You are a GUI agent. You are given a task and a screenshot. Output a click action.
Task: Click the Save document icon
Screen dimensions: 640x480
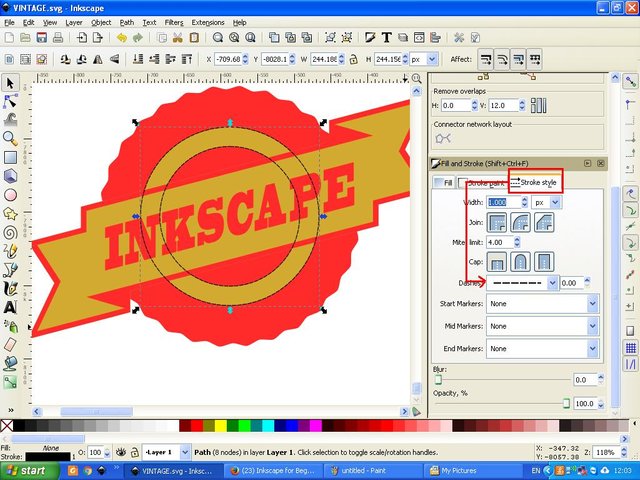click(x=42, y=38)
